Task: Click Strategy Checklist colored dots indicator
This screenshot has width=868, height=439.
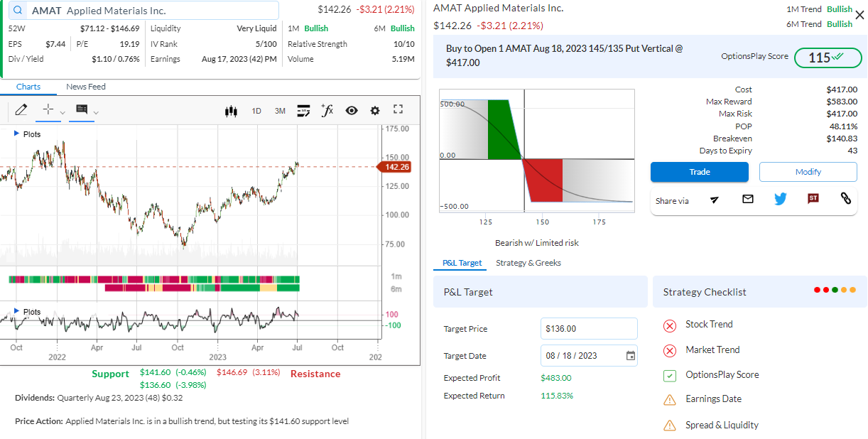Action: tap(835, 290)
